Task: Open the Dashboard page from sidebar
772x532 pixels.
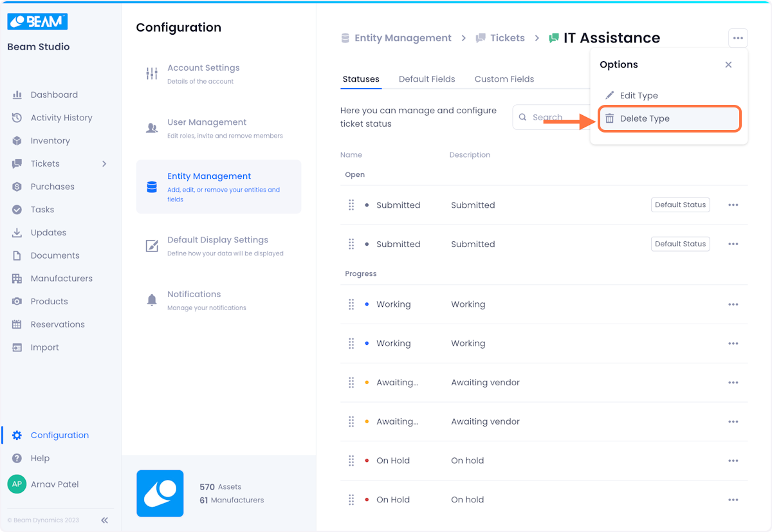Action: click(x=54, y=95)
